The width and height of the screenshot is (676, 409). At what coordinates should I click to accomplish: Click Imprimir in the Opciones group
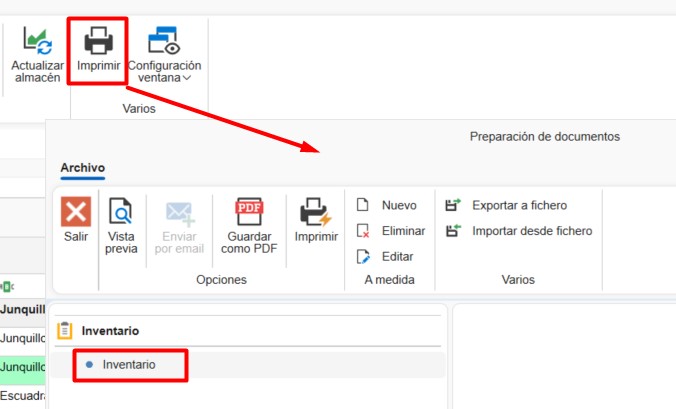point(315,214)
